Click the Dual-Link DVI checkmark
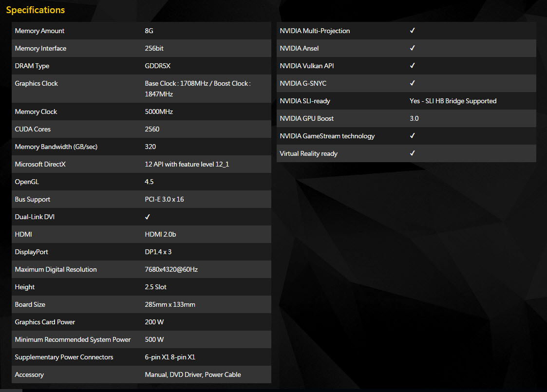 point(148,217)
